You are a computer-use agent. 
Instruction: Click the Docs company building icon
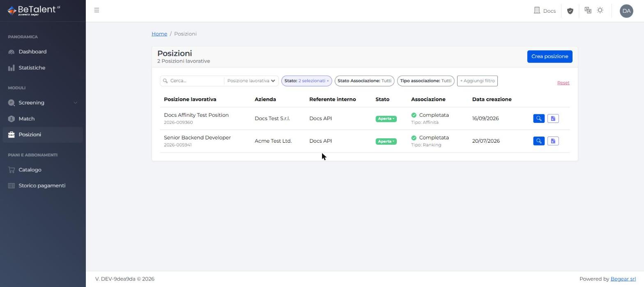coord(537,10)
